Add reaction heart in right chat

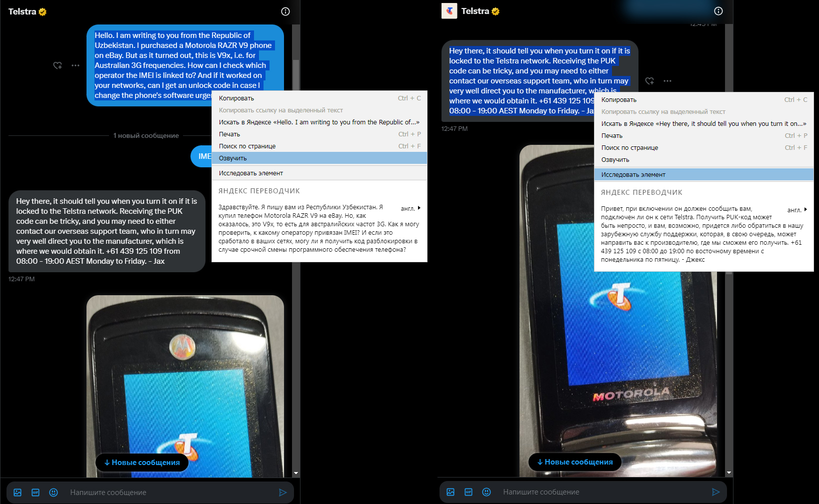coord(649,81)
